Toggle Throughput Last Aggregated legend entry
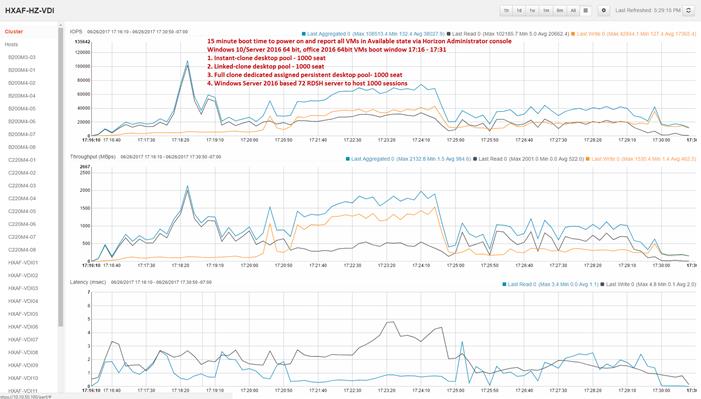 point(409,159)
